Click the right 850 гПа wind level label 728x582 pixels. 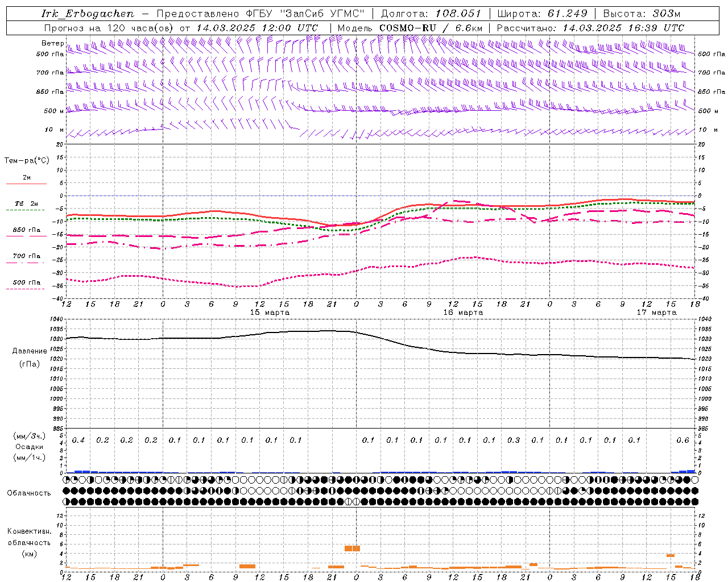[712, 92]
